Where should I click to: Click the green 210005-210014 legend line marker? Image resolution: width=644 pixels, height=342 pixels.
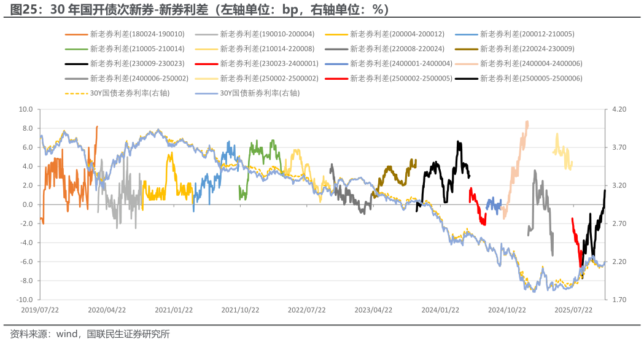[76, 49]
